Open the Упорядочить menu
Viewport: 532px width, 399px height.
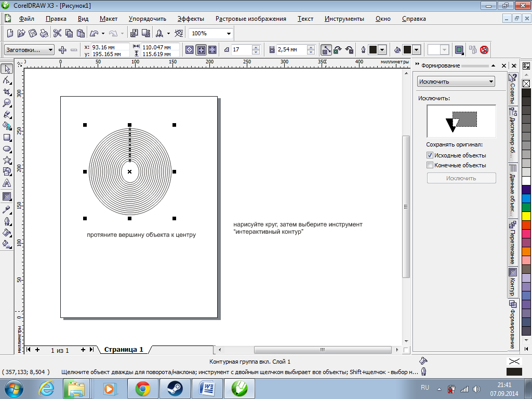[147, 19]
